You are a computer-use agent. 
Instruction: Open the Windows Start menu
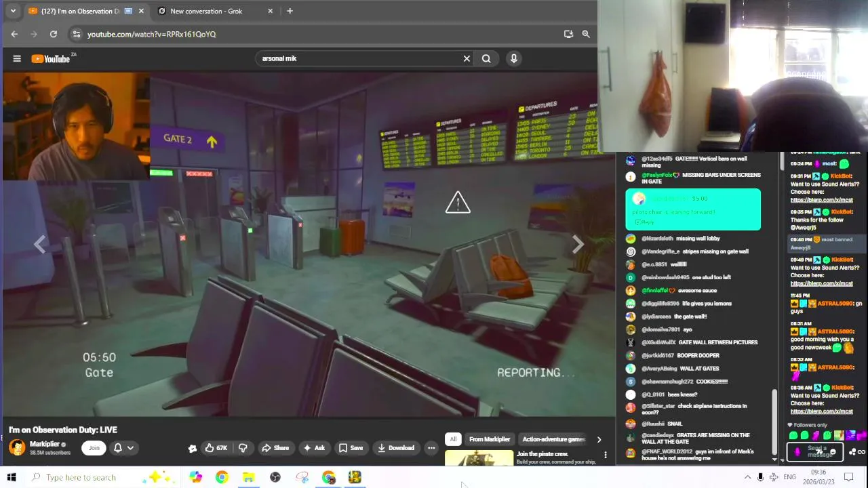[x=12, y=477]
